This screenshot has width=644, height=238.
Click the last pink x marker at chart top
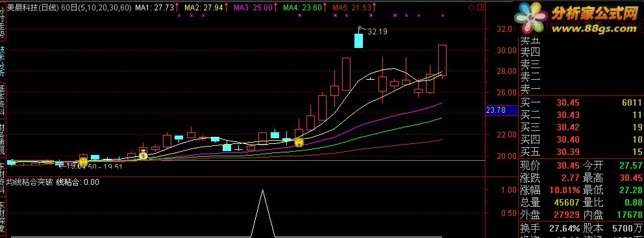click(443, 16)
